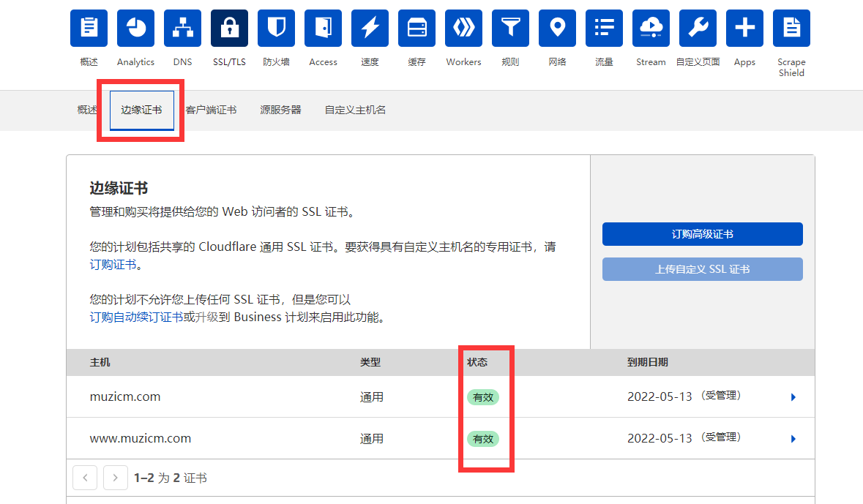Click the 2022-05-13 date for www.muzicm.com
The height and width of the screenshot is (504, 863).
660,438
